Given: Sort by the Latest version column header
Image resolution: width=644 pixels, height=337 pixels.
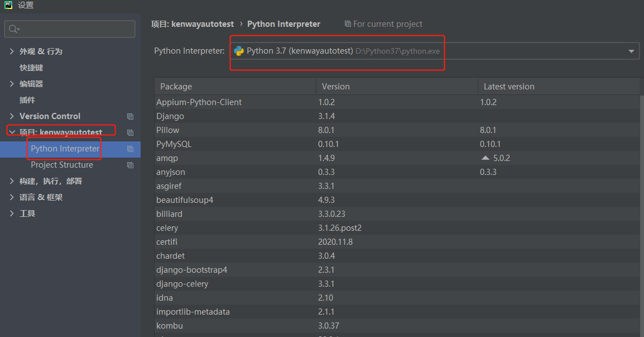Looking at the screenshot, I should [559, 87].
